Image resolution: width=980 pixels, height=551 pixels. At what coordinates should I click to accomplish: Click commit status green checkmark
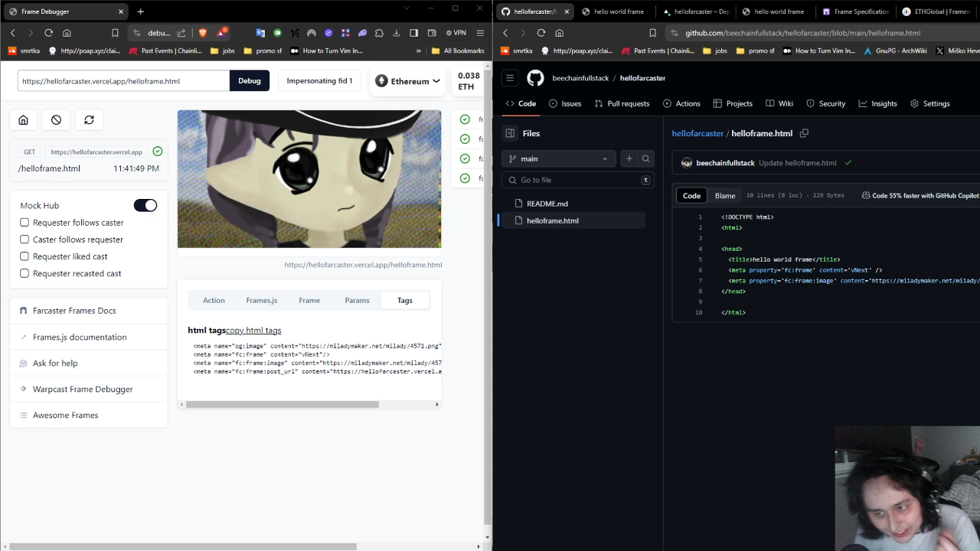(848, 163)
